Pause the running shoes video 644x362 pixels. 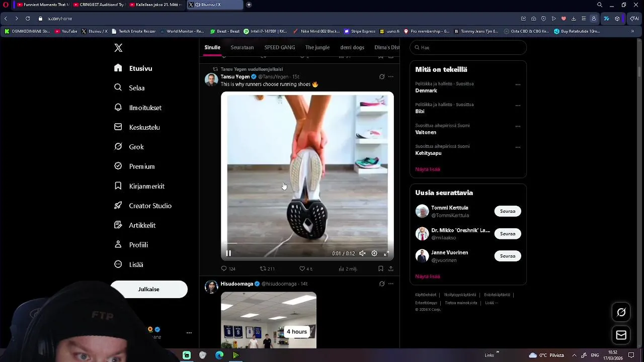pos(228,253)
